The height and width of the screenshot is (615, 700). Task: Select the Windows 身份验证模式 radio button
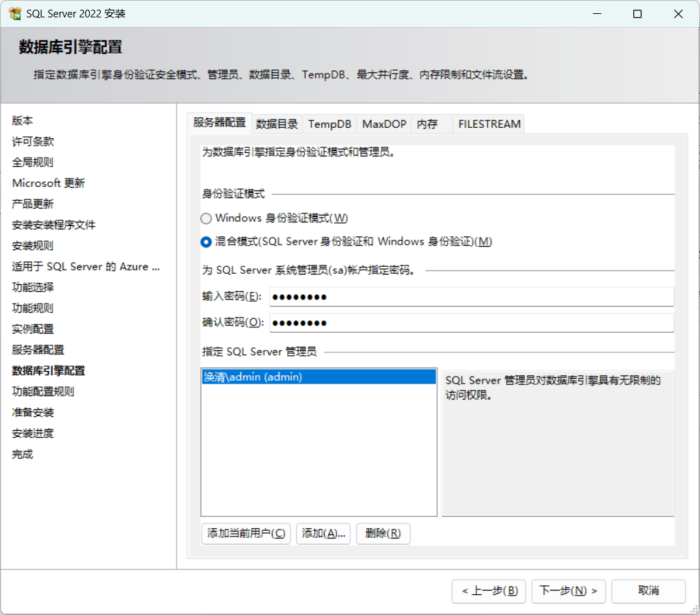[x=206, y=218]
